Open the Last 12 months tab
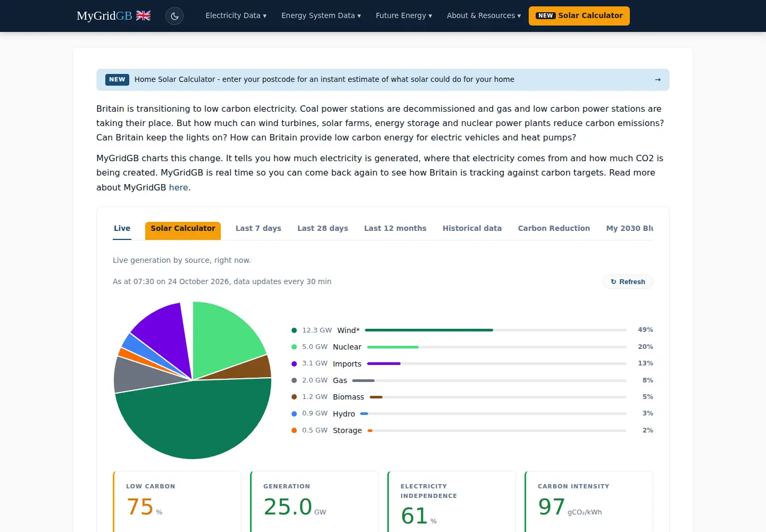 tap(395, 229)
